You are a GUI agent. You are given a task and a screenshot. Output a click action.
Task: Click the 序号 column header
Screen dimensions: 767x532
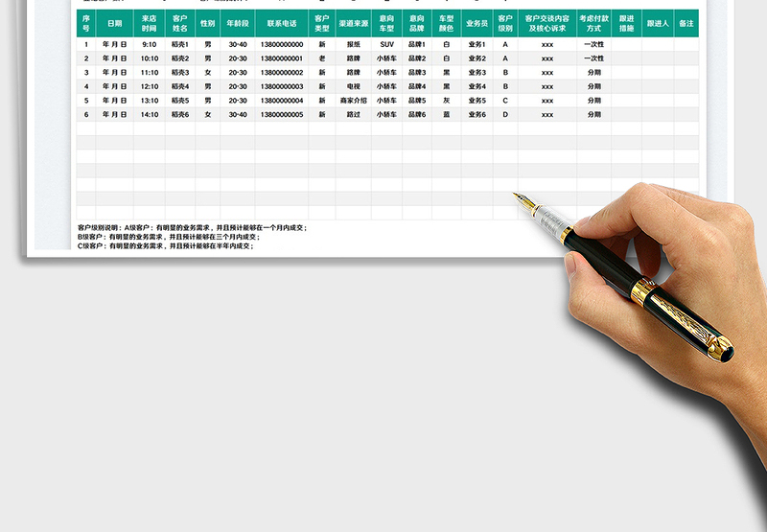(x=86, y=23)
